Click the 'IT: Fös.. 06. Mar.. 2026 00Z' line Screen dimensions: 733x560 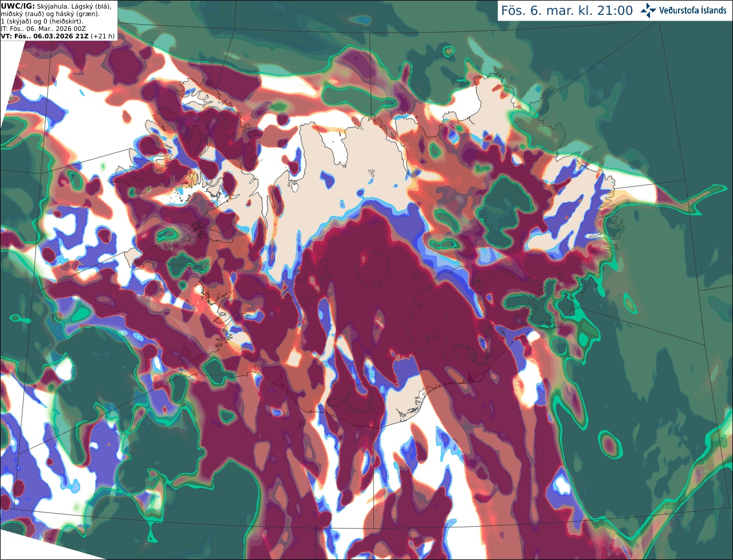44,29
